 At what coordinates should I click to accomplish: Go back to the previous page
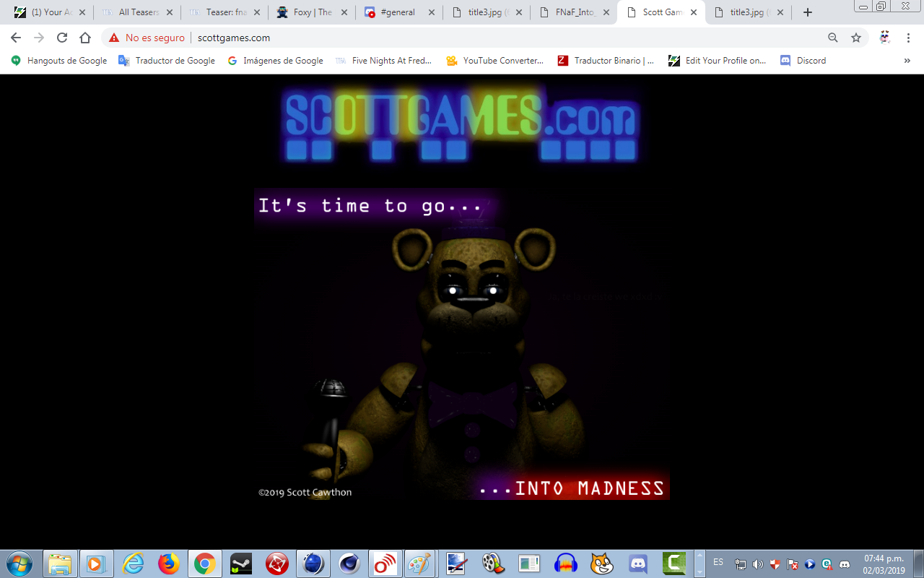16,38
